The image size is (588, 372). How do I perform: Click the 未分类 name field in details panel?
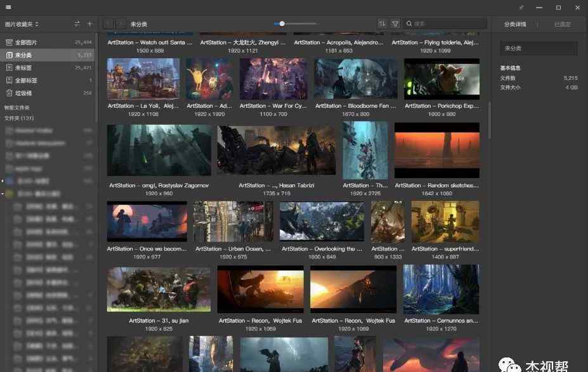tap(539, 48)
